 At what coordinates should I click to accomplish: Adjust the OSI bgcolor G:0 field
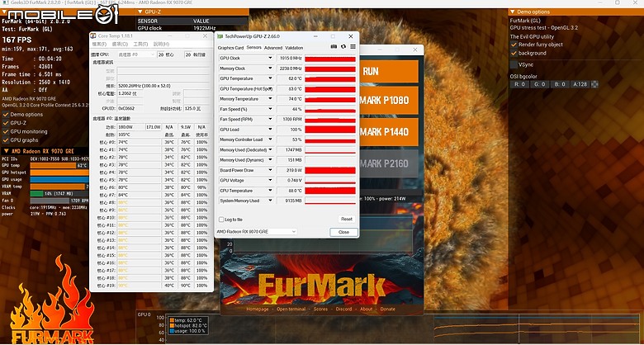pyautogui.click(x=540, y=85)
